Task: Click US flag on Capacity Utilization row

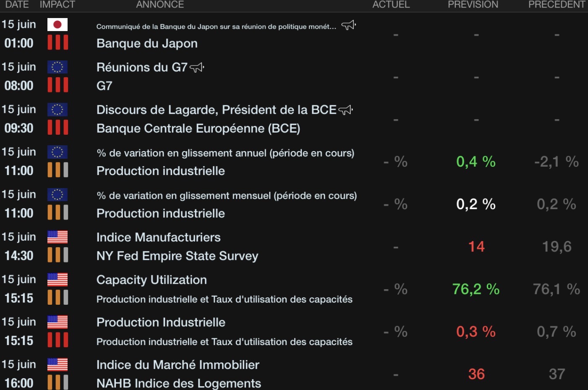Action: tap(57, 280)
